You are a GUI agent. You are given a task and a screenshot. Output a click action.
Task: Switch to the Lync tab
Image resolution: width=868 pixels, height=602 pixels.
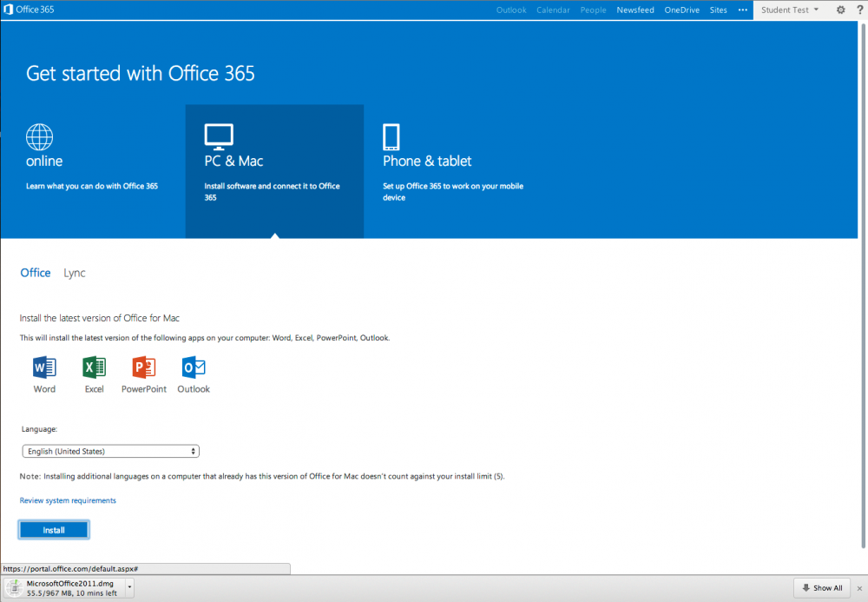pyautogui.click(x=74, y=273)
